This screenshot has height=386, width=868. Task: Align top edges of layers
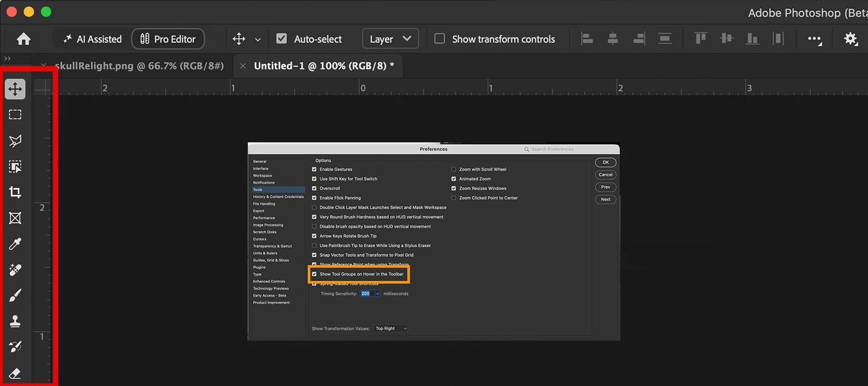pyautogui.click(x=700, y=39)
